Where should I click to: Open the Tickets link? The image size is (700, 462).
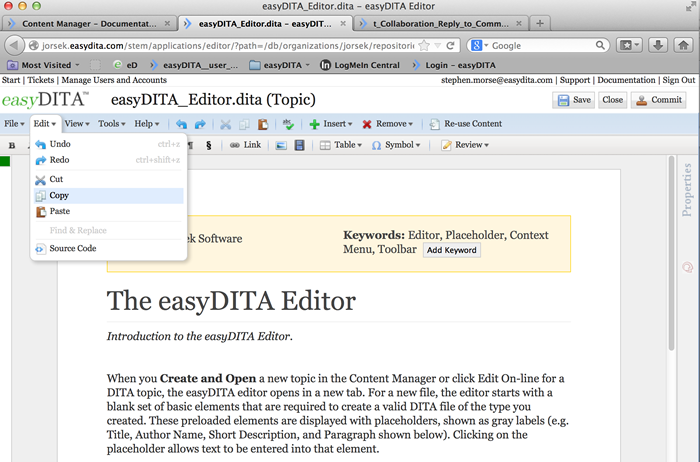41,80
